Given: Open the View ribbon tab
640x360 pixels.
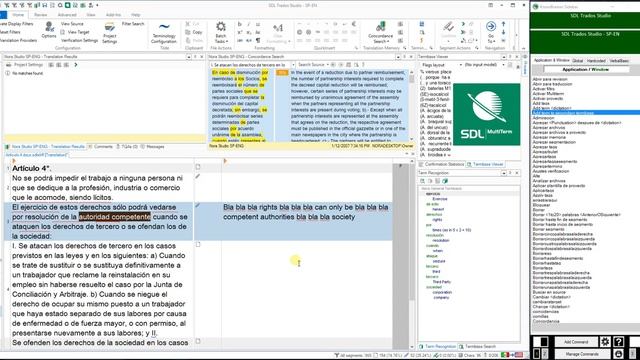Looking at the screenshot, I should [x=91, y=15].
